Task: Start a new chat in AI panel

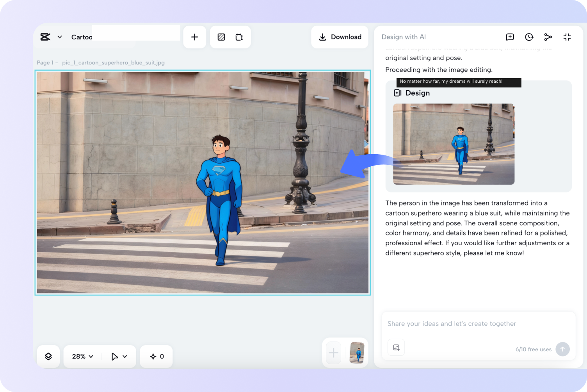Action: point(510,37)
